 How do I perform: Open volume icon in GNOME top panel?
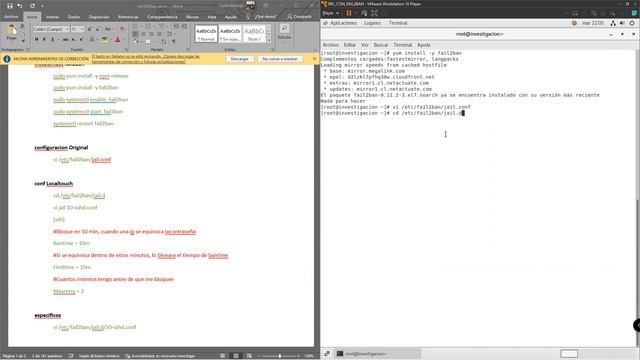coord(622,23)
